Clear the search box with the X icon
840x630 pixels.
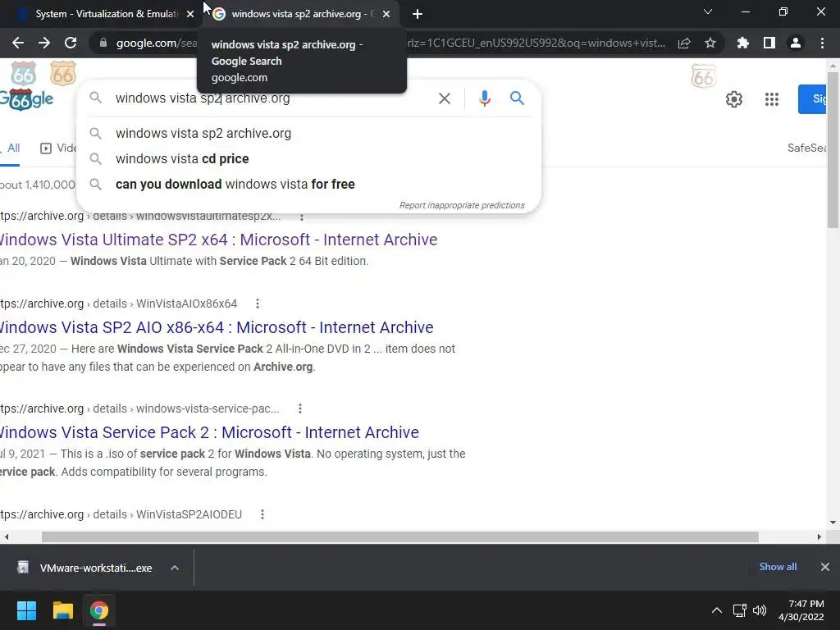coord(444,98)
